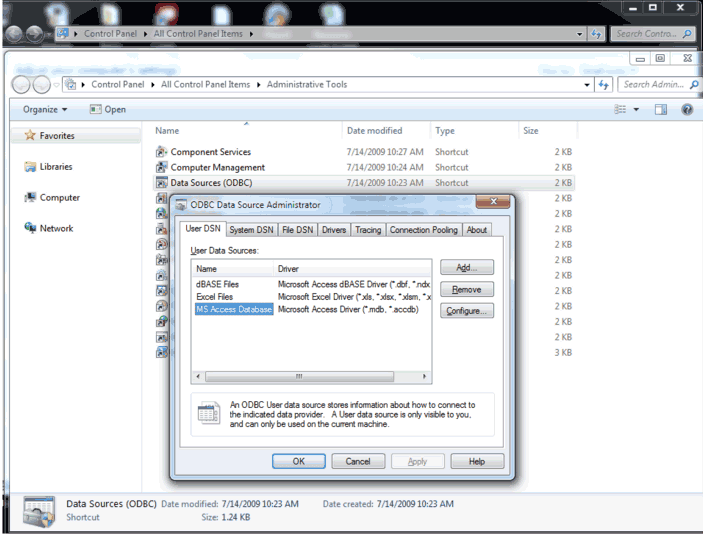Click refresh button beside Administrative Tools address
The height and width of the screenshot is (536, 703).
(603, 84)
